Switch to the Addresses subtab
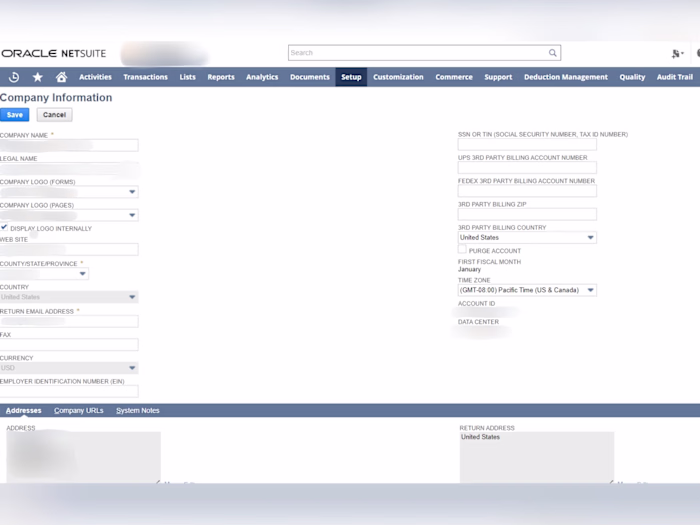The image size is (700, 525). (24, 411)
